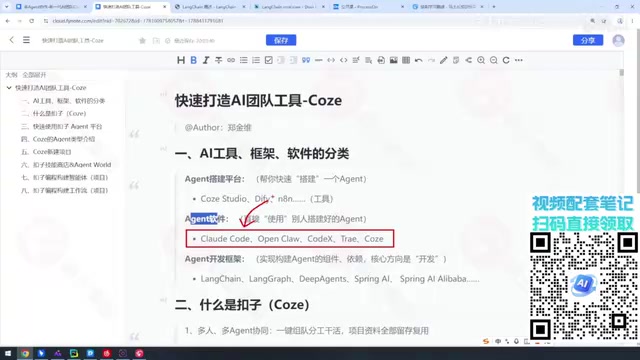Save the note with the 保存 button

pos(281,40)
